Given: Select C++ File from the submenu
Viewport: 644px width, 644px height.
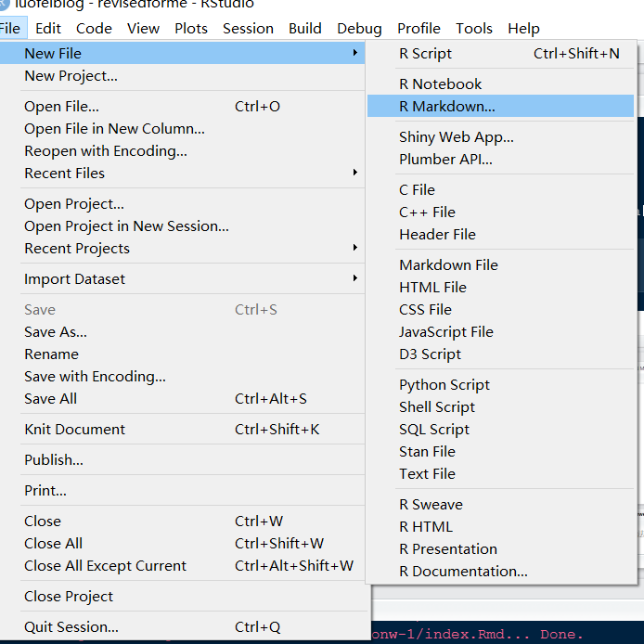Looking at the screenshot, I should [x=428, y=213].
